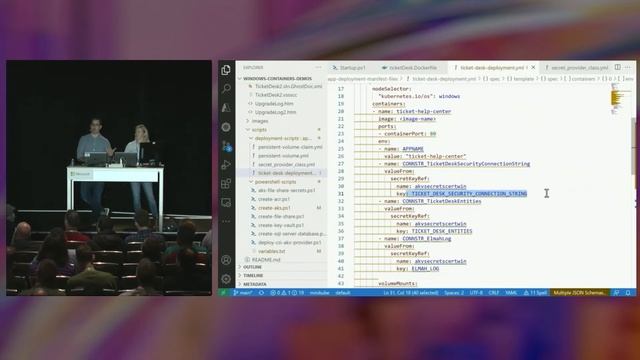
Task: Open the Kubernetes view in the activity bar
Action: point(226,127)
